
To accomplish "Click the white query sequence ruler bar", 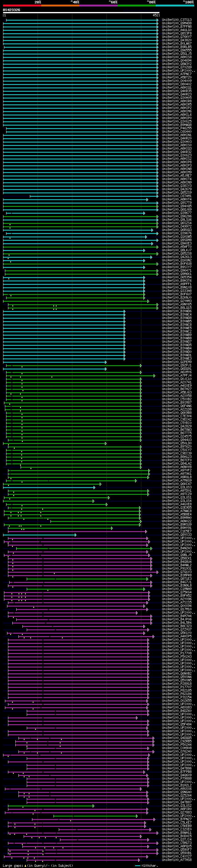I will pos(81,13).
